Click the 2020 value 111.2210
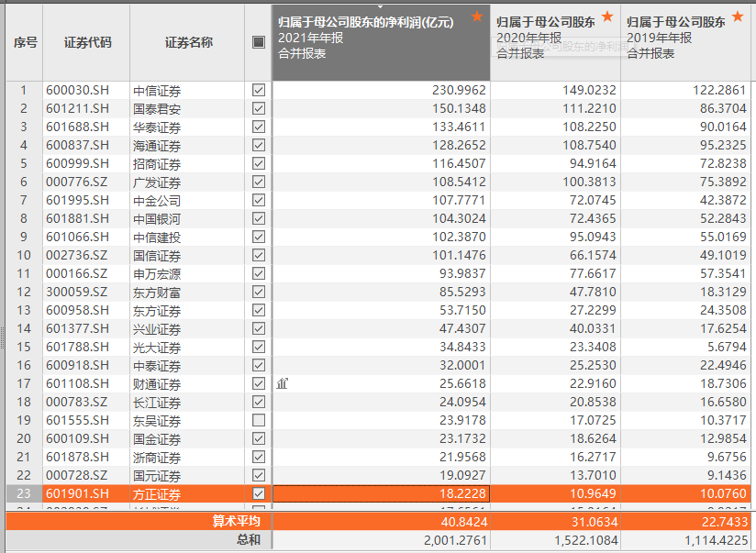The width and height of the screenshot is (756, 553). (x=589, y=108)
